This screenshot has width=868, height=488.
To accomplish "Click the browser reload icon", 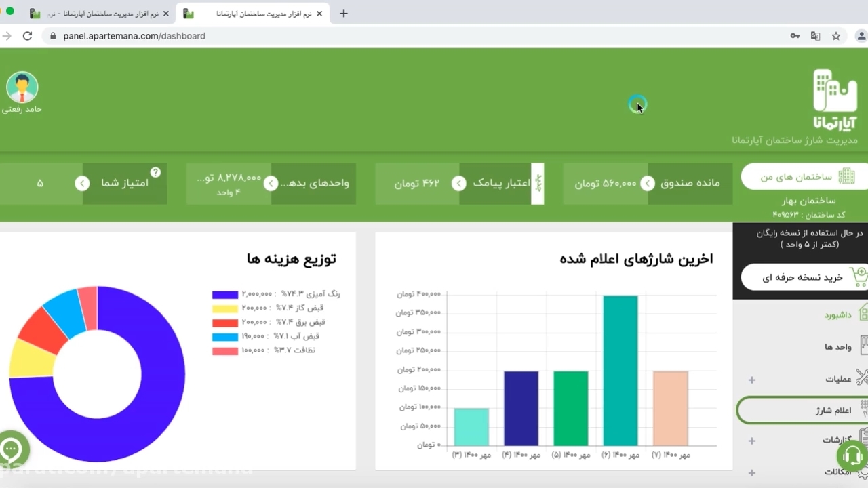I will tap(27, 36).
